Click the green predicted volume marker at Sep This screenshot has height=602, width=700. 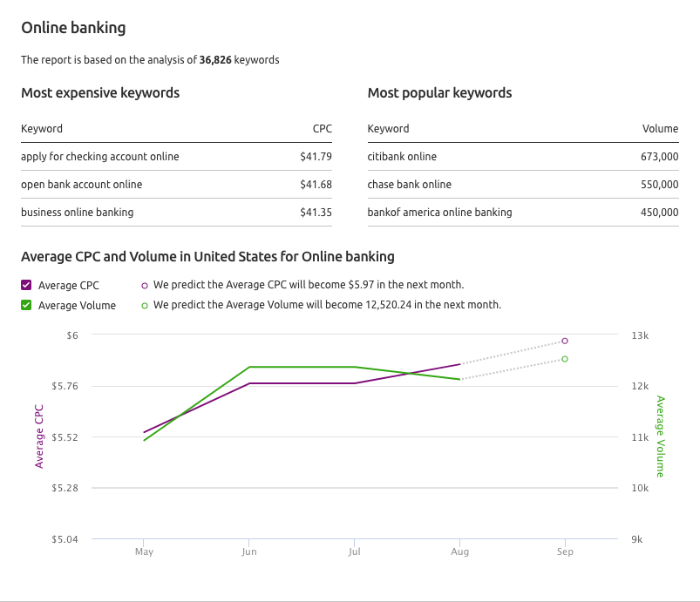coord(565,359)
